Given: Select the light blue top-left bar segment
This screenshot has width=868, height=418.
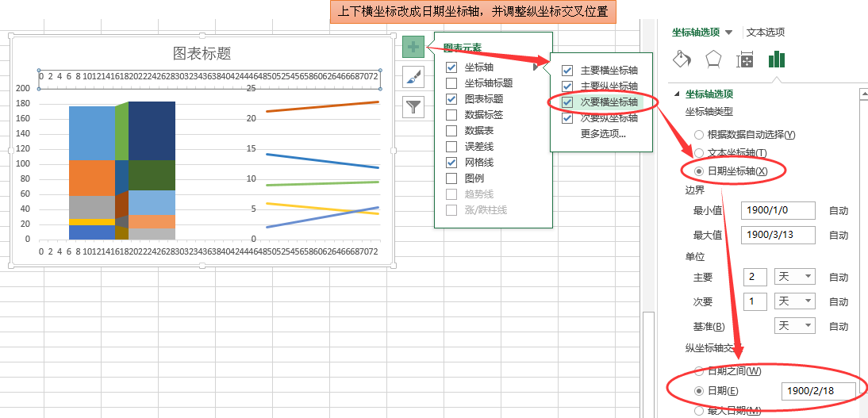Looking at the screenshot, I should (92, 133).
